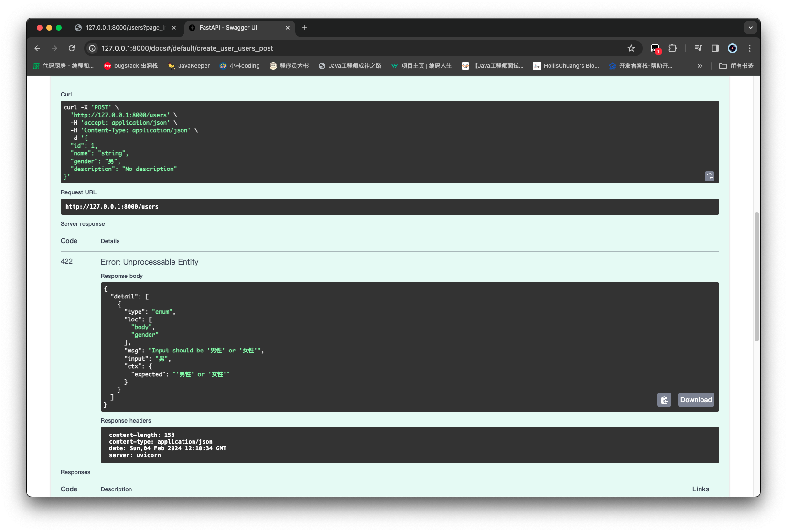Download the response body
This screenshot has height=532, width=787.
pos(696,400)
